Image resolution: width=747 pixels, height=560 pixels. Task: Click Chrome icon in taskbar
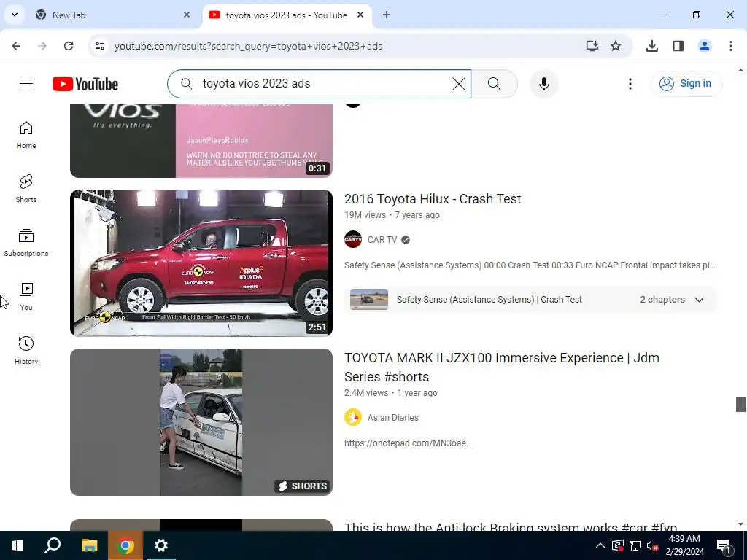[125, 545]
